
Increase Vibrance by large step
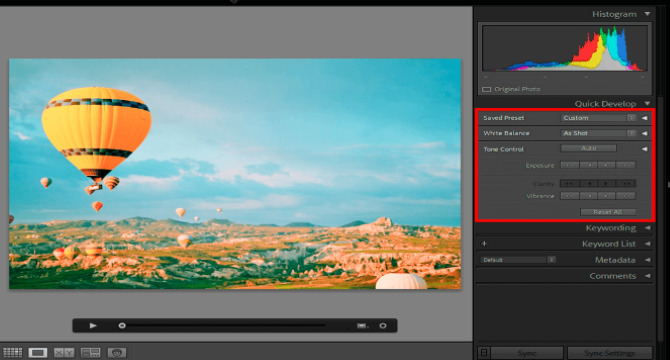click(626, 196)
